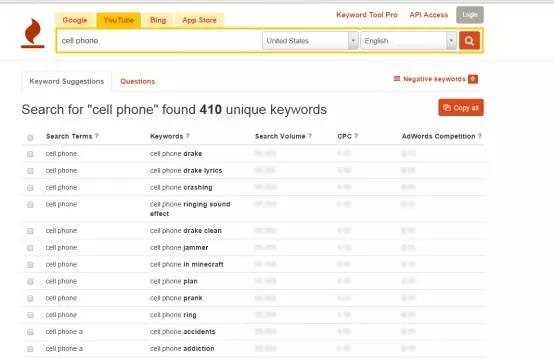Open the Questions tab

137,81
